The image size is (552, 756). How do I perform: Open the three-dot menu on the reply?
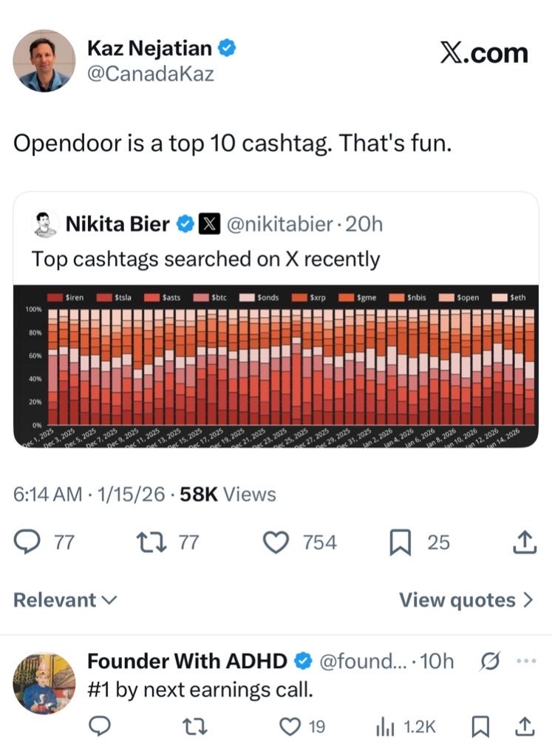[x=526, y=661]
